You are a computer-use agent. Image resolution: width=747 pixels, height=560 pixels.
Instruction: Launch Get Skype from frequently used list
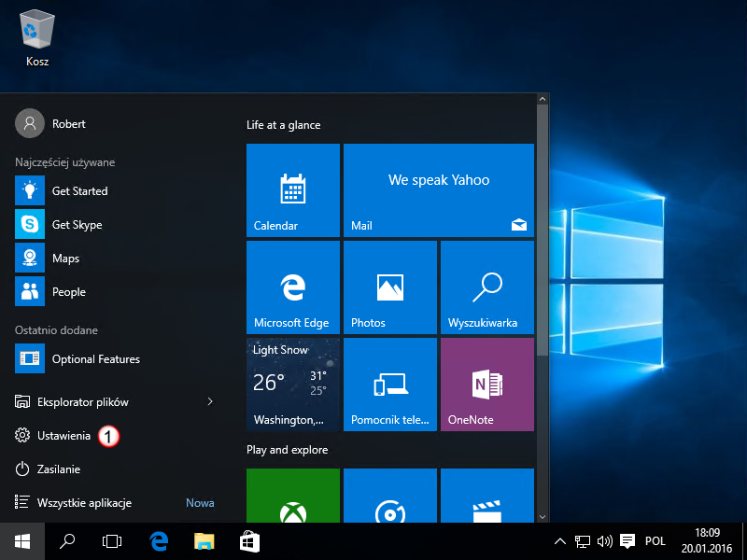114,224
